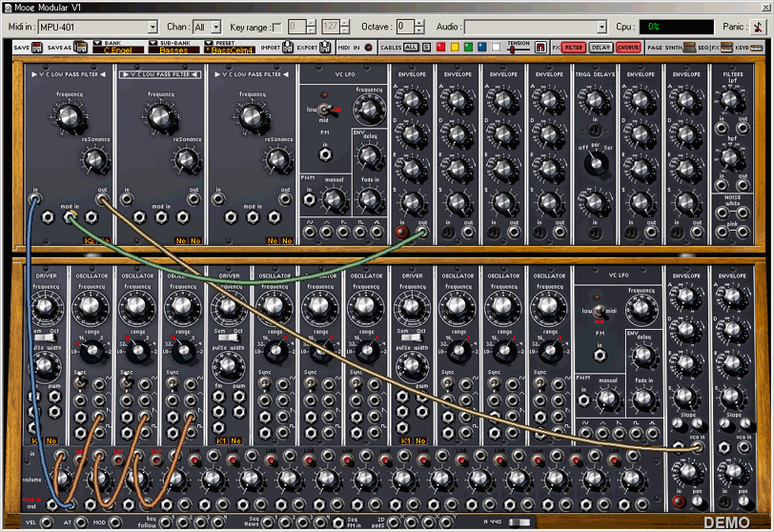Open the Preset dropdown arrow
The height and width of the screenshot is (532, 774).
point(209,44)
